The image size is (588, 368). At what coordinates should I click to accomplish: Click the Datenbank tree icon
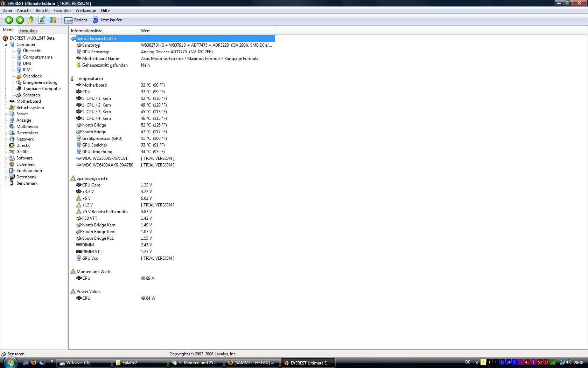click(x=12, y=177)
